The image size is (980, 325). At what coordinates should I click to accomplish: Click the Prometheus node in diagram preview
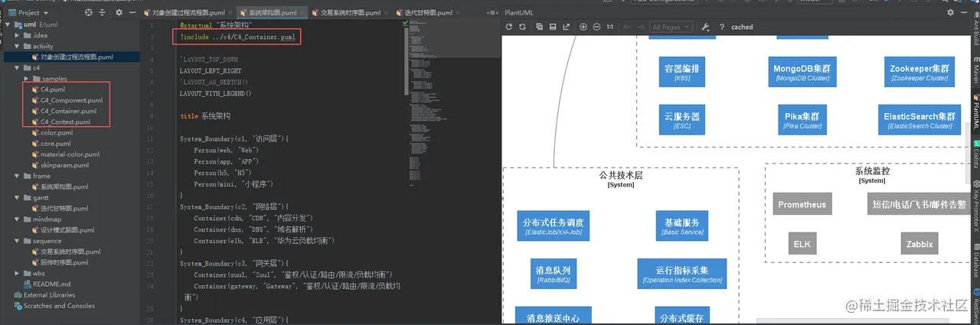point(802,204)
